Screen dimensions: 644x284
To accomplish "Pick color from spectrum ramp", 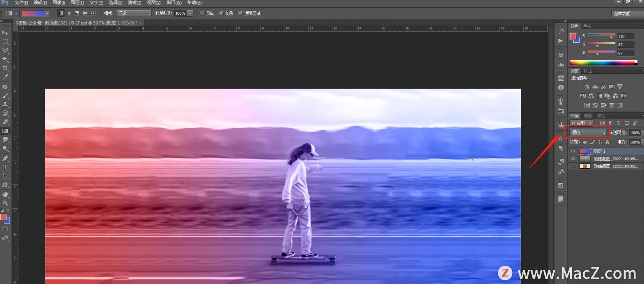I will [604, 63].
